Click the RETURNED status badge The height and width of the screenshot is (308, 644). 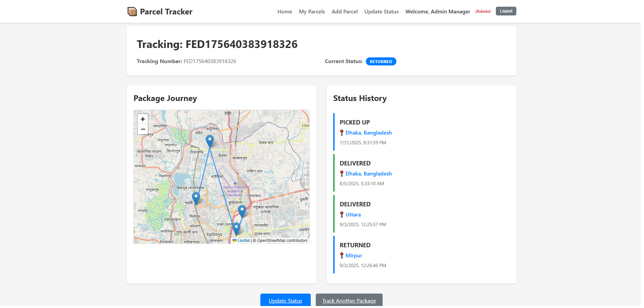coord(381,61)
